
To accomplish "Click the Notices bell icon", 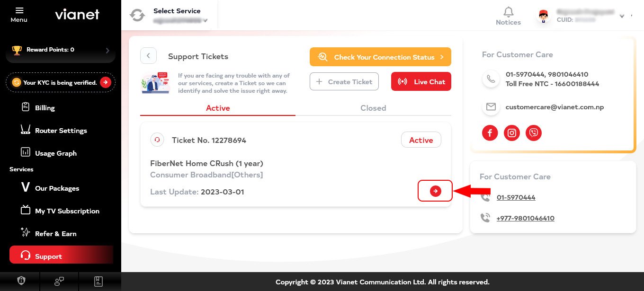I will [508, 11].
